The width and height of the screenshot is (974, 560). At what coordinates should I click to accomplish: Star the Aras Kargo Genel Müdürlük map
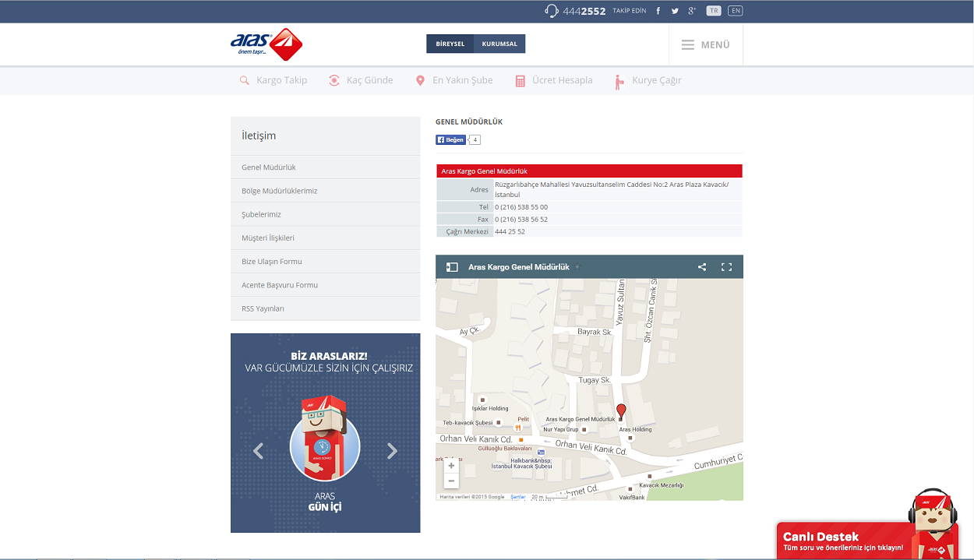click(577, 267)
